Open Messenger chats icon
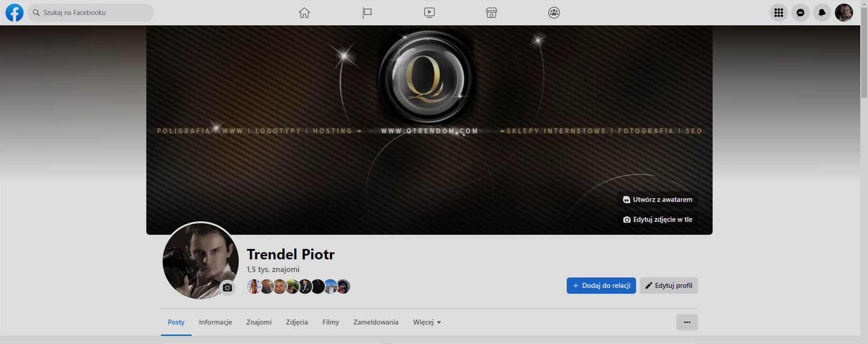Screen dimensions: 868x344 tap(800, 13)
